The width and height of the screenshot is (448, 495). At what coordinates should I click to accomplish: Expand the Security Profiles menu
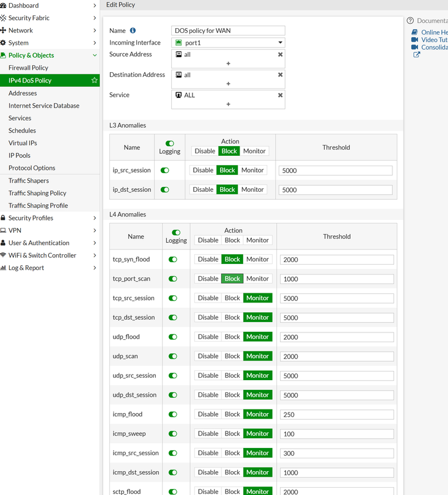point(49,218)
